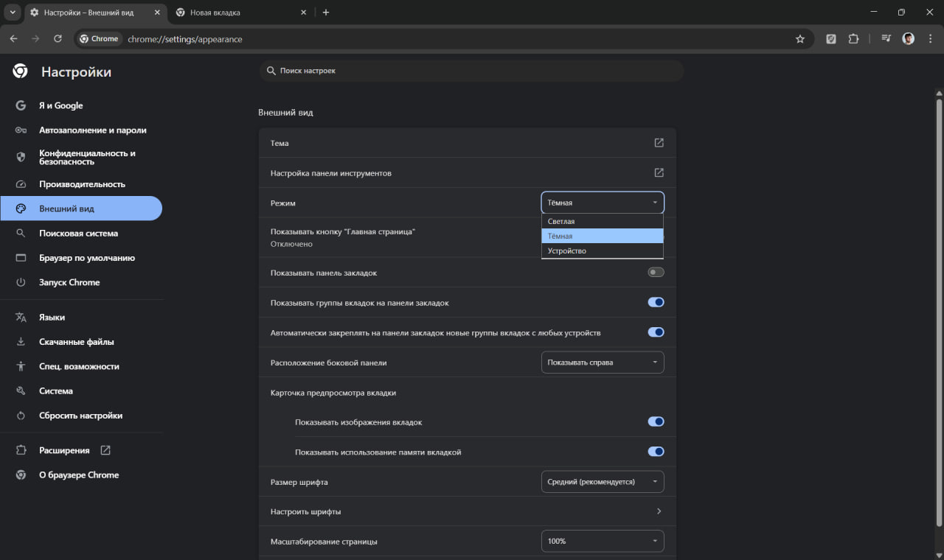
Task: Open the profile avatar icon
Action: pyautogui.click(x=909, y=39)
